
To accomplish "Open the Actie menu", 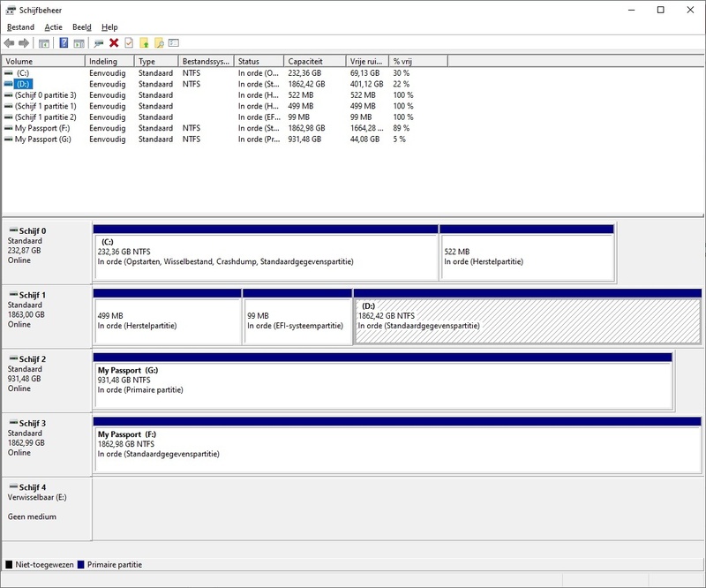I will (x=53, y=27).
